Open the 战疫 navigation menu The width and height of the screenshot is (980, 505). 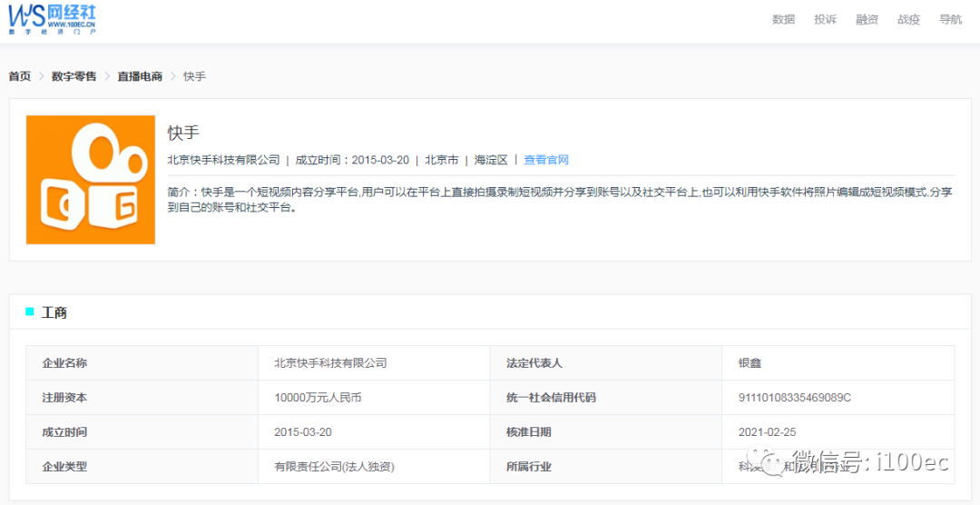point(908,20)
